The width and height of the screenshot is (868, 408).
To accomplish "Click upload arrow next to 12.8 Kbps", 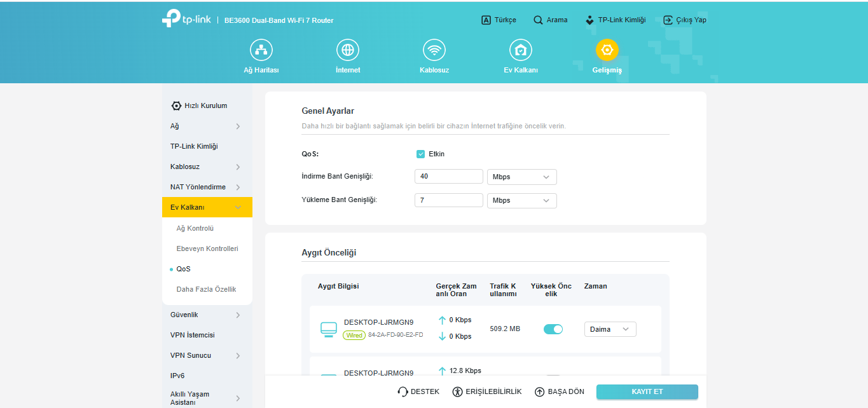I will (x=442, y=371).
